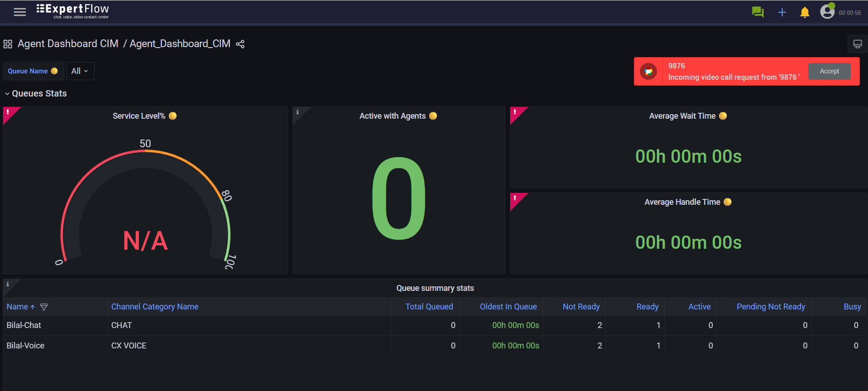
Task: Click the Name column filter icon
Action: coord(44,307)
